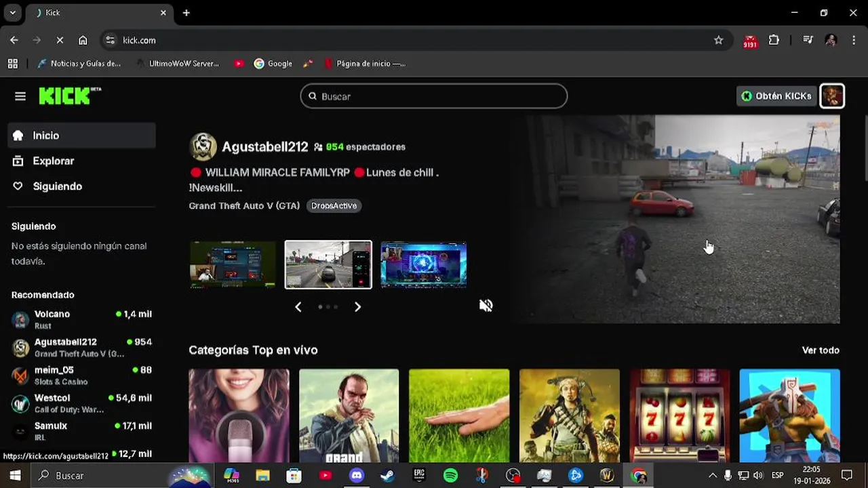
Task: Open the red 9191 extension
Action: pos(750,41)
